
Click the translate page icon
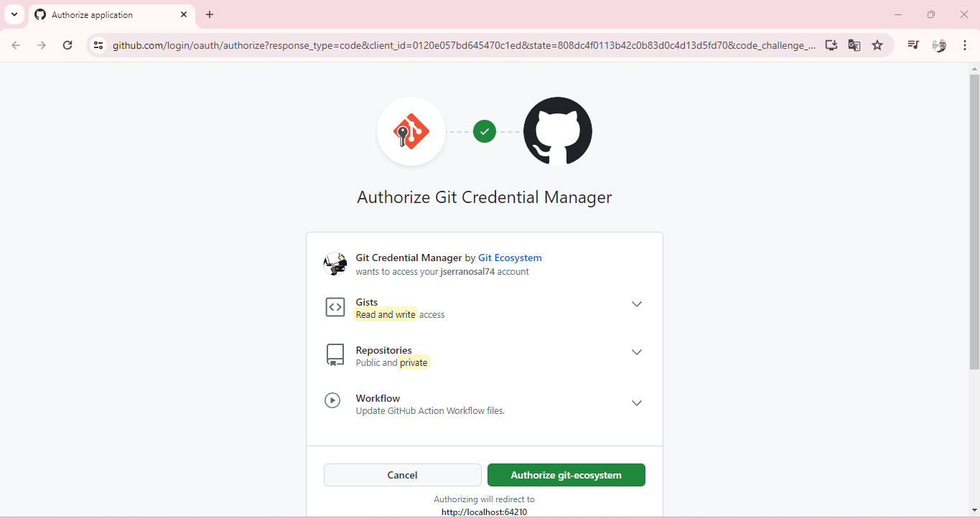tap(854, 45)
